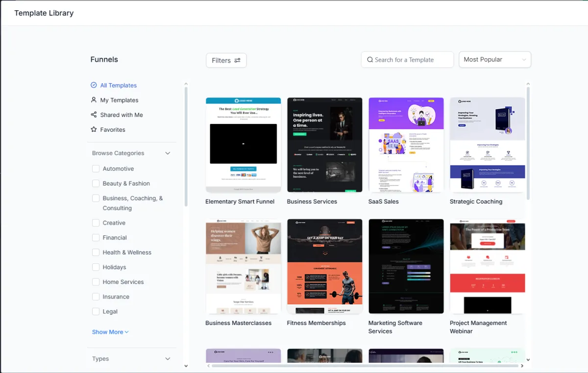588x373 pixels.
Task: Click the My Templates person icon
Action: [x=94, y=100]
